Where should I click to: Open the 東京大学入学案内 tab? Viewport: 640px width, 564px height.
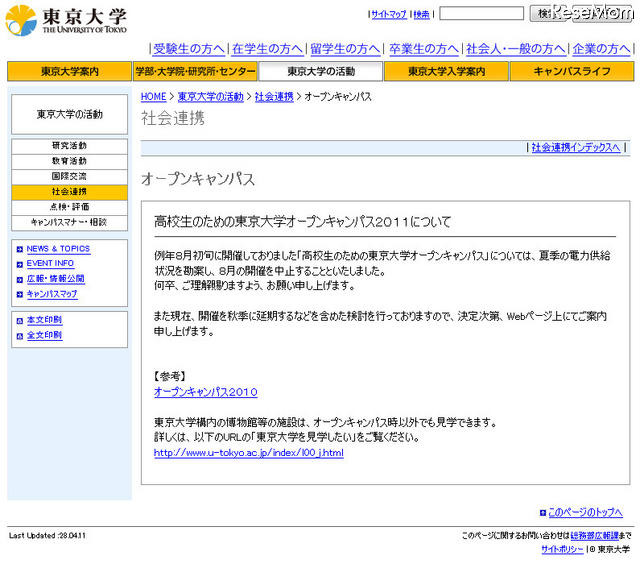coord(447,71)
